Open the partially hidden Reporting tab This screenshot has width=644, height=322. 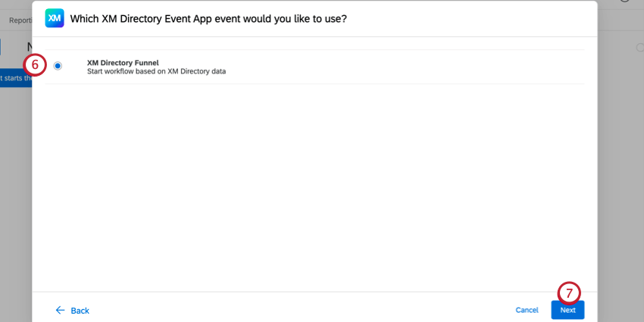pyautogui.click(x=20, y=20)
